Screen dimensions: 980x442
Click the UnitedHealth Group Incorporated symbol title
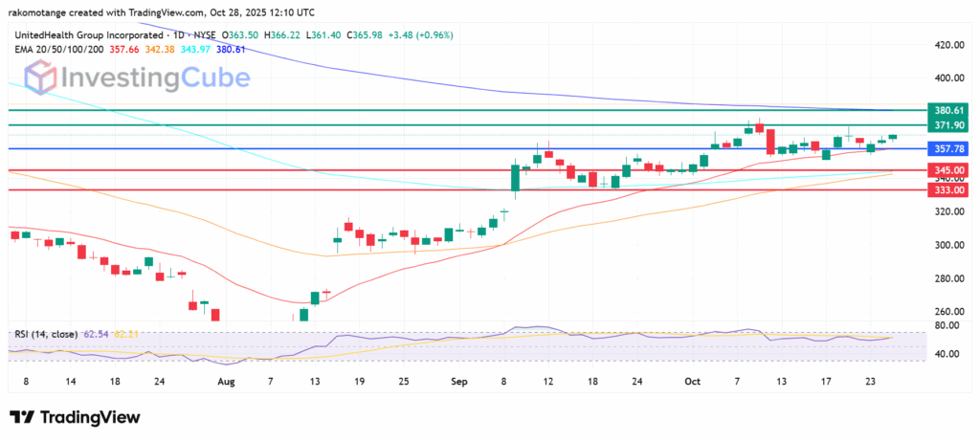point(89,34)
